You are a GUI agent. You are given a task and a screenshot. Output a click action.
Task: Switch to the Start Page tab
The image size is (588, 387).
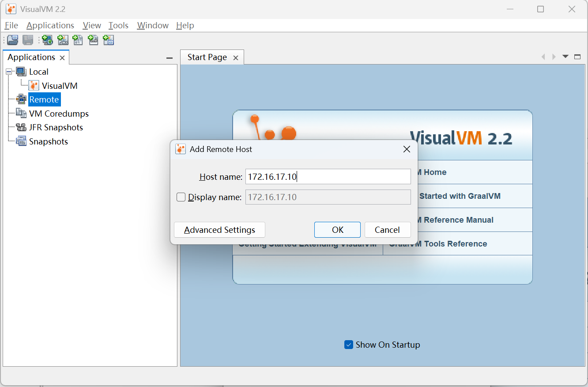coord(207,57)
